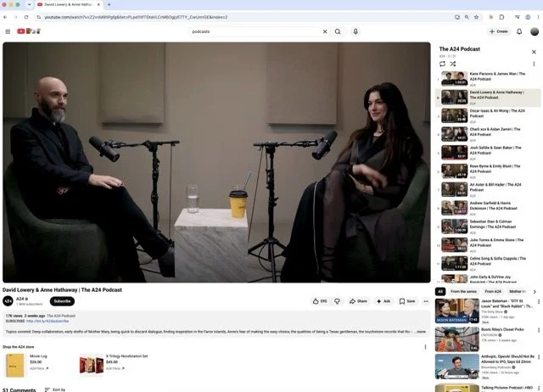The image size is (543, 392).
Task: Dislike the video with thumbs down
Action: [x=337, y=301]
